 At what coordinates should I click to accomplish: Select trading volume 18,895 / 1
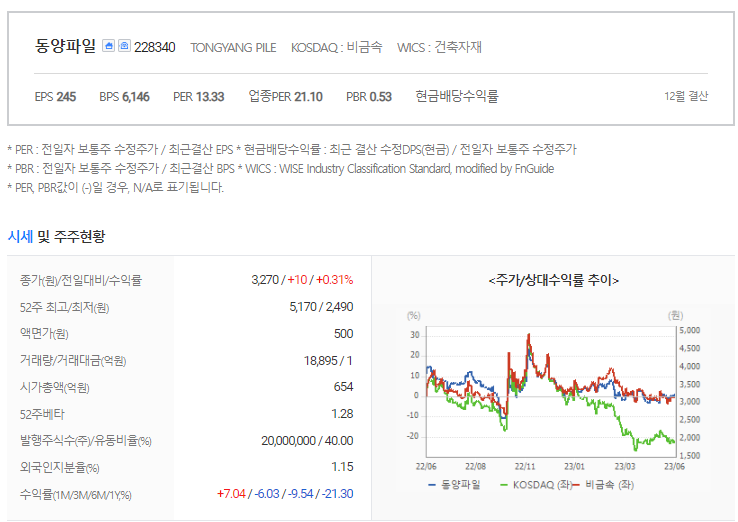pyautogui.click(x=329, y=361)
